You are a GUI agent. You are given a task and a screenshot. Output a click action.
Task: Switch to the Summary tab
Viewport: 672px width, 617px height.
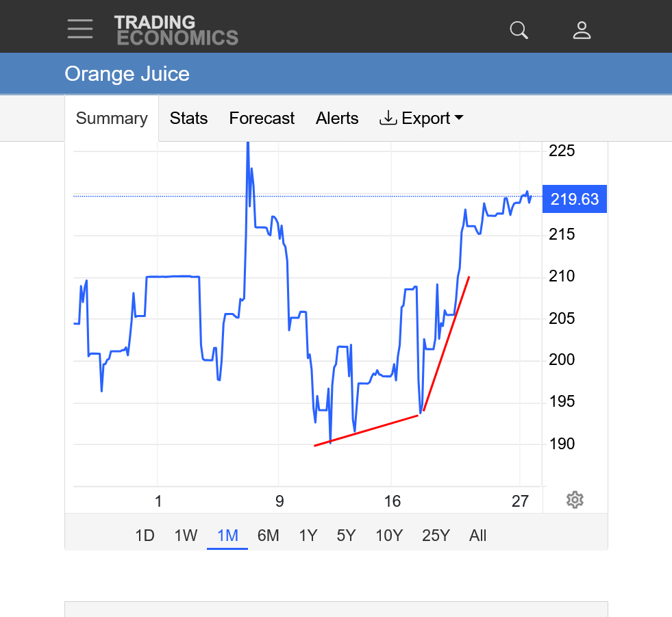[x=112, y=118]
